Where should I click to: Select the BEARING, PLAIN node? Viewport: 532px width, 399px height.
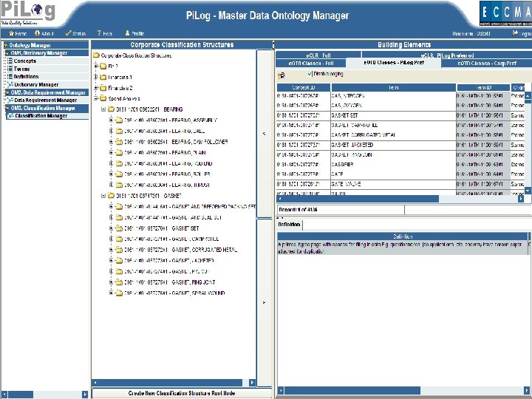[165, 153]
